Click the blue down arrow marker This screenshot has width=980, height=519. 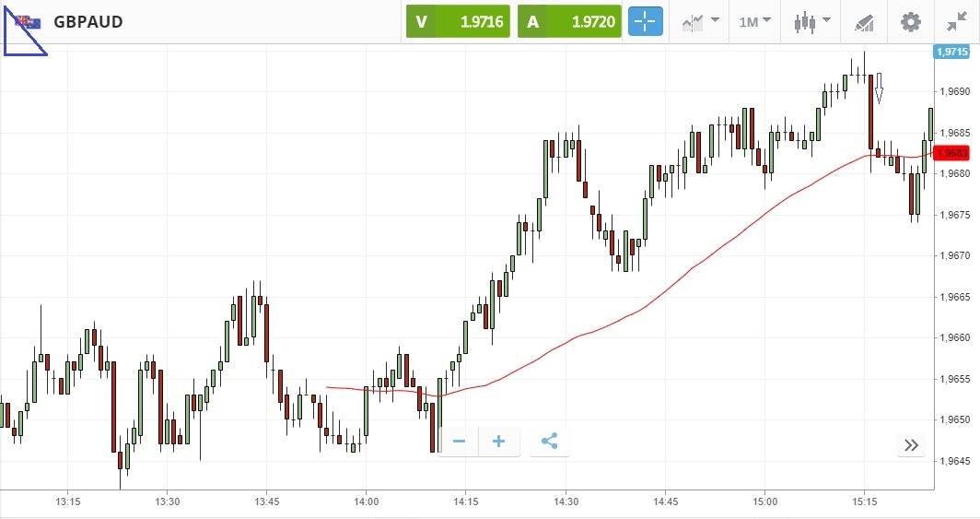coord(879,88)
